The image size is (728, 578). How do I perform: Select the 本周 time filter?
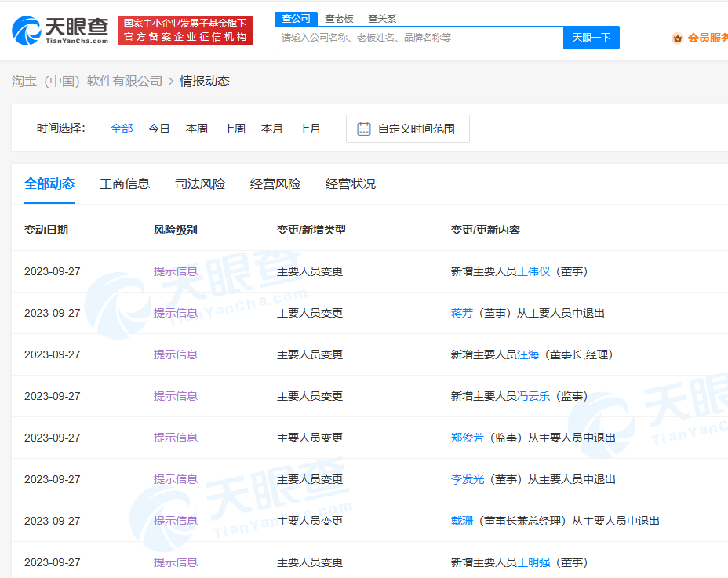197,129
